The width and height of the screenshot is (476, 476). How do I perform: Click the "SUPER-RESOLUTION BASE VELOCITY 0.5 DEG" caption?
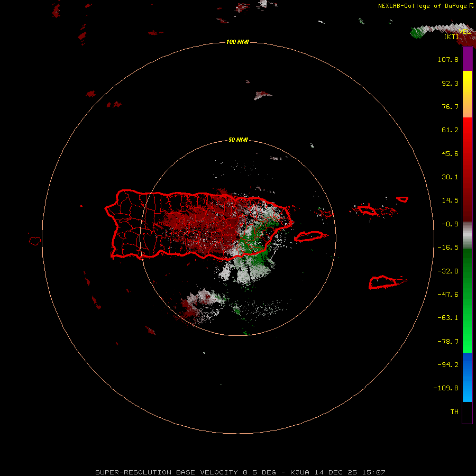(x=186, y=472)
